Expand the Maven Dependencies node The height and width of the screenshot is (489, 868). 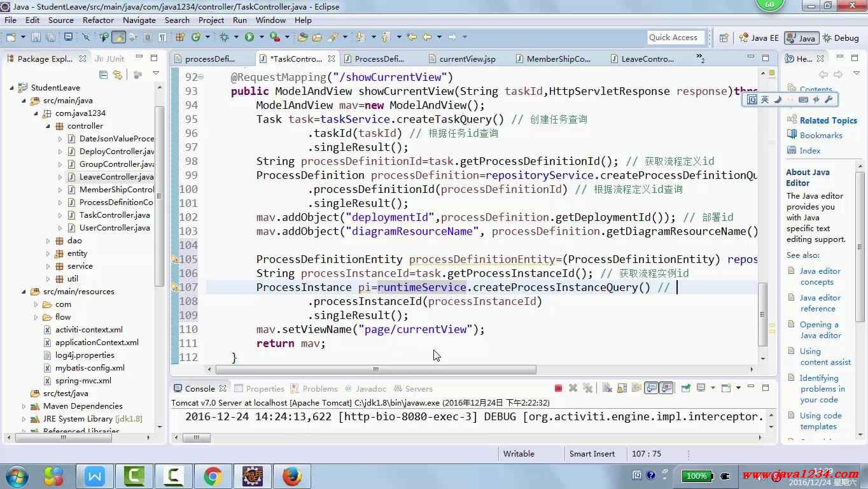[24, 406]
